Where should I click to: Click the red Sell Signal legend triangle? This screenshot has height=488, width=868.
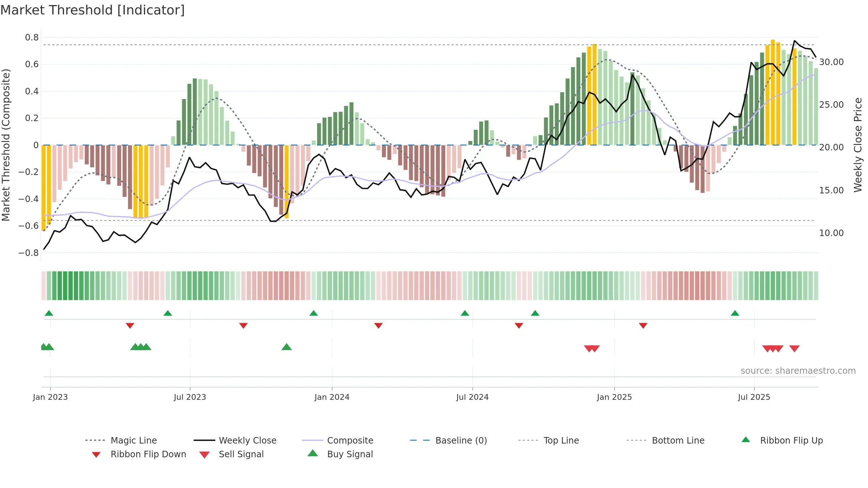point(204,455)
